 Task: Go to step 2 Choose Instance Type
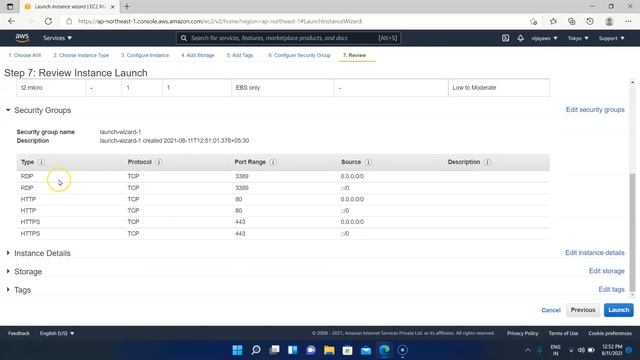(x=81, y=55)
